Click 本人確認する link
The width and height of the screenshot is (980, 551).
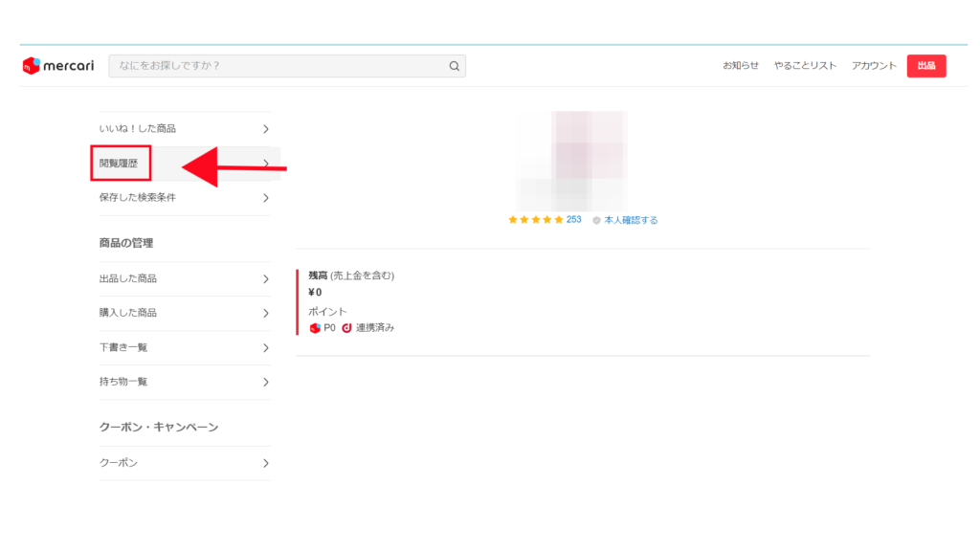click(x=631, y=220)
